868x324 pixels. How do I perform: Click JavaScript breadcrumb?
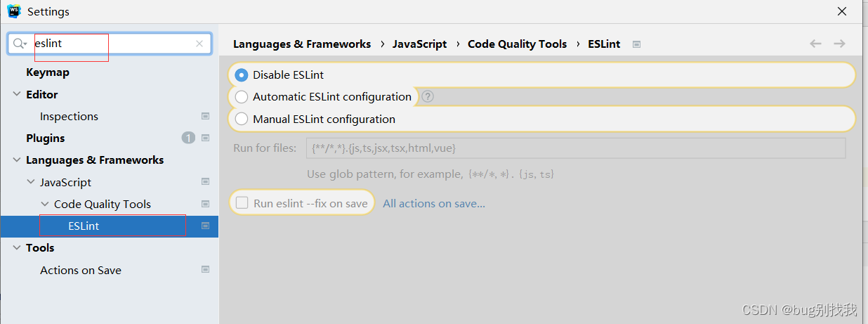tap(419, 44)
